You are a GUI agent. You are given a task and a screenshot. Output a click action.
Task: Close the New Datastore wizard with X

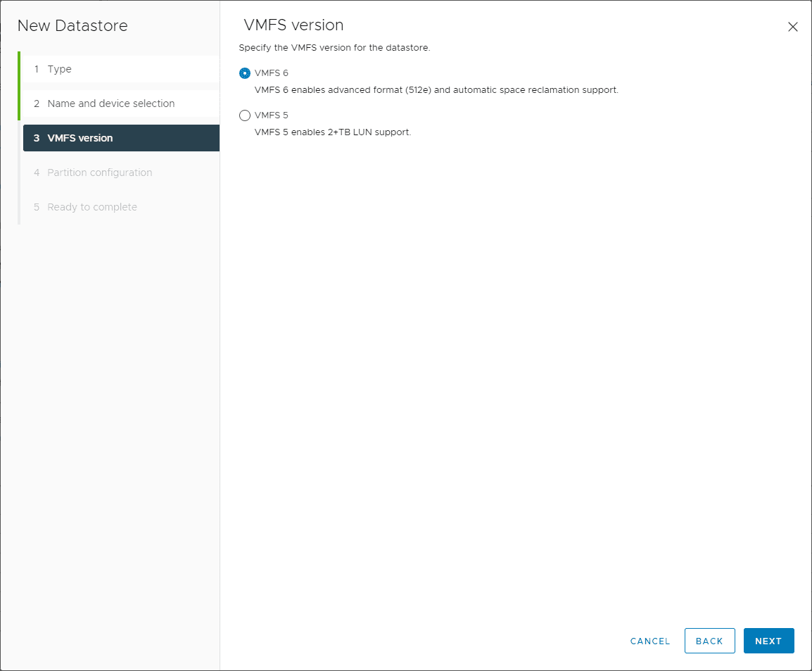coord(793,27)
